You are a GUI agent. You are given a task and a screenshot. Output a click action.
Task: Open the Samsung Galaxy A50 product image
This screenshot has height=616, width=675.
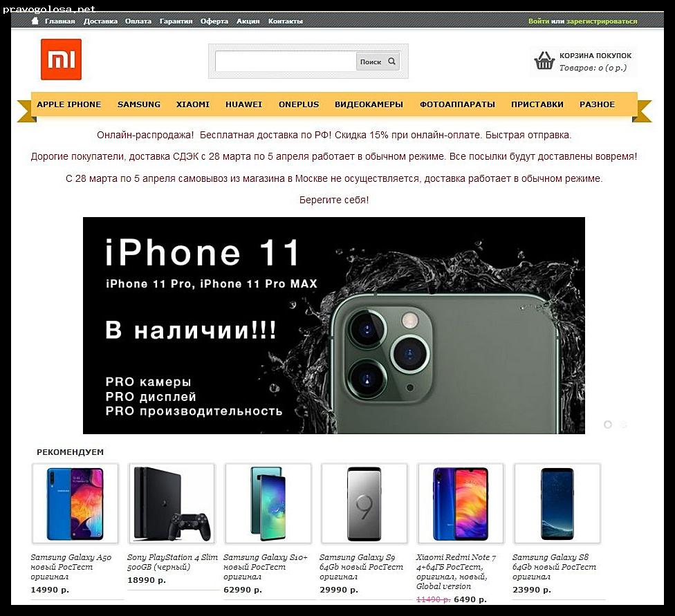click(x=75, y=503)
